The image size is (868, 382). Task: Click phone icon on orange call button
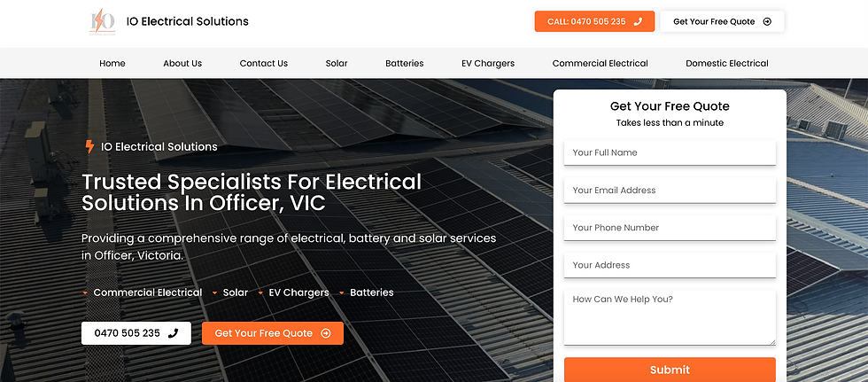click(638, 21)
